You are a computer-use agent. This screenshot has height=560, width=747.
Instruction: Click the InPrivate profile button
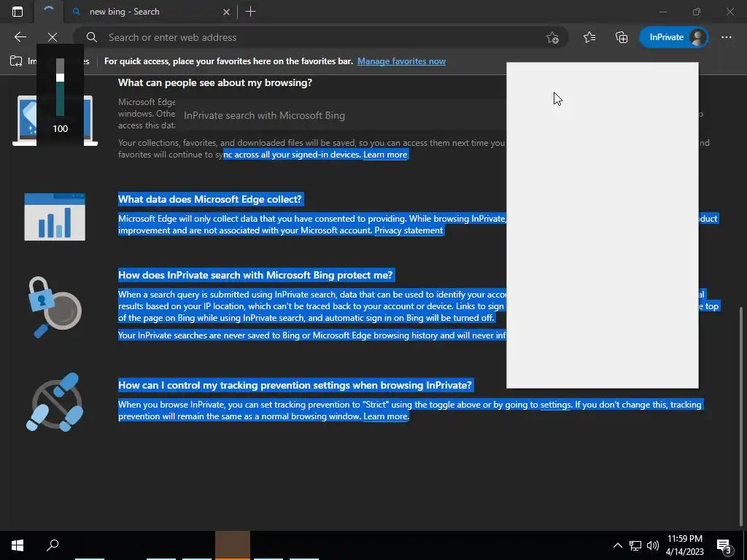pos(673,37)
